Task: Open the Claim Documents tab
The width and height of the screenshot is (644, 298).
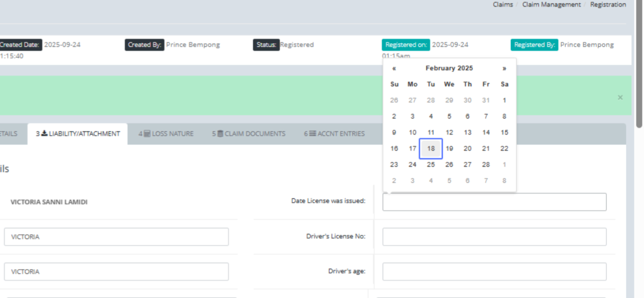Action: [x=248, y=134]
